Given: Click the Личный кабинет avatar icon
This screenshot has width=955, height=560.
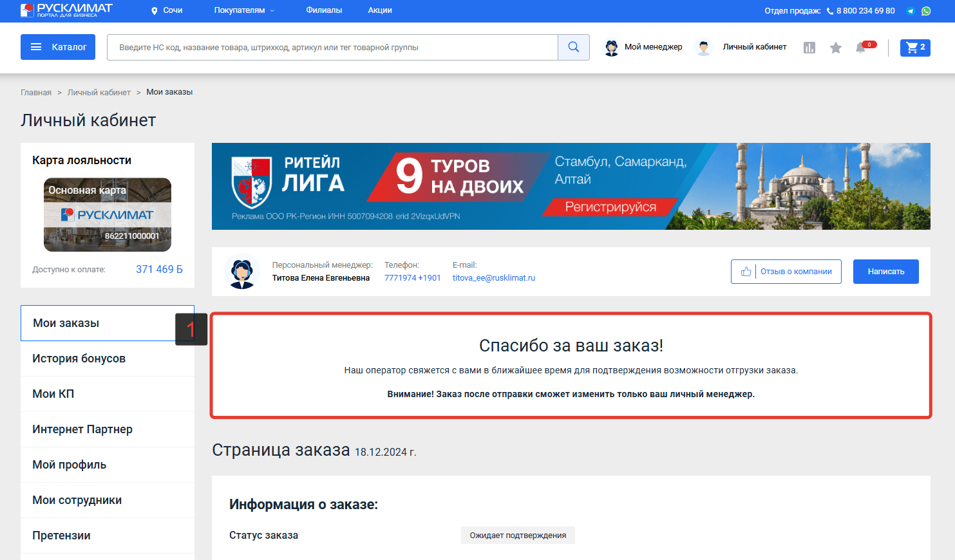Looking at the screenshot, I should tap(704, 48).
